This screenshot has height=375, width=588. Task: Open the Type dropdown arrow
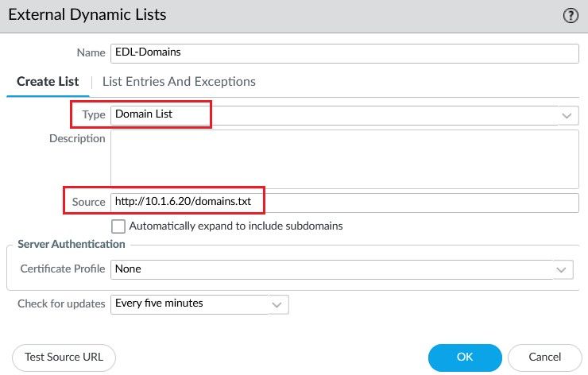(567, 115)
